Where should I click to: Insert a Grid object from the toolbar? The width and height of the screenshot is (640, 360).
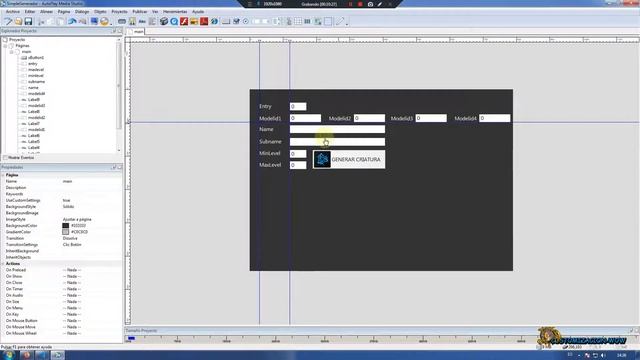click(x=298, y=21)
